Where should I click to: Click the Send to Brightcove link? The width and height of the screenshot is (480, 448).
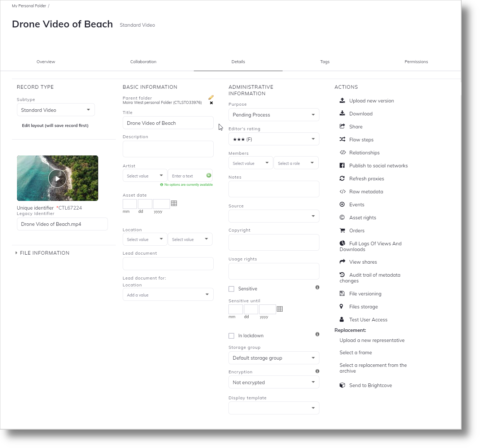click(x=370, y=385)
